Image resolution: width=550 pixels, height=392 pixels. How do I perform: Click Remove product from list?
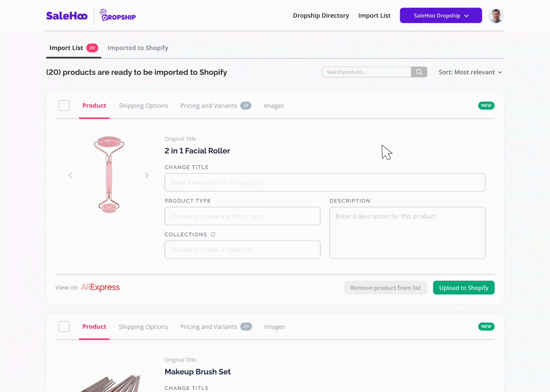385,287
